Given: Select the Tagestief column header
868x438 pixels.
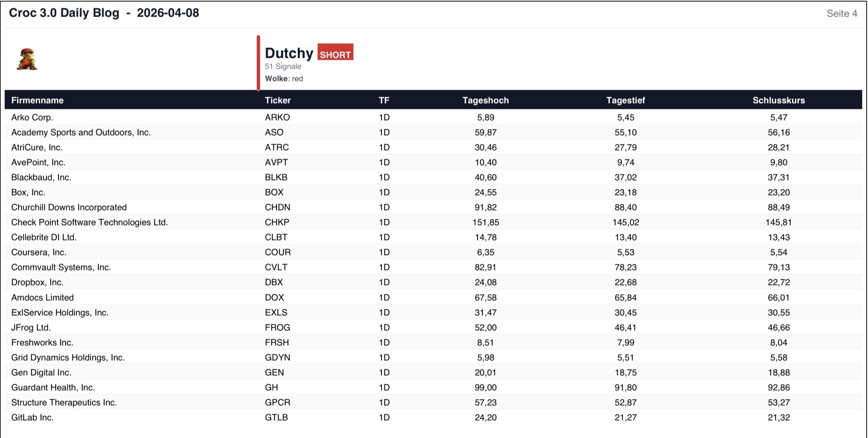Looking at the screenshot, I should (625, 100).
